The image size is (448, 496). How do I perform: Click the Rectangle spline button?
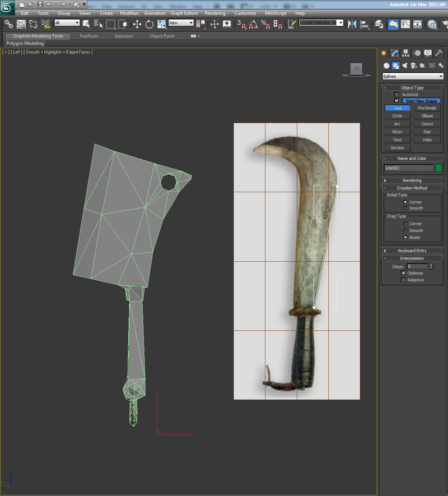(x=427, y=108)
